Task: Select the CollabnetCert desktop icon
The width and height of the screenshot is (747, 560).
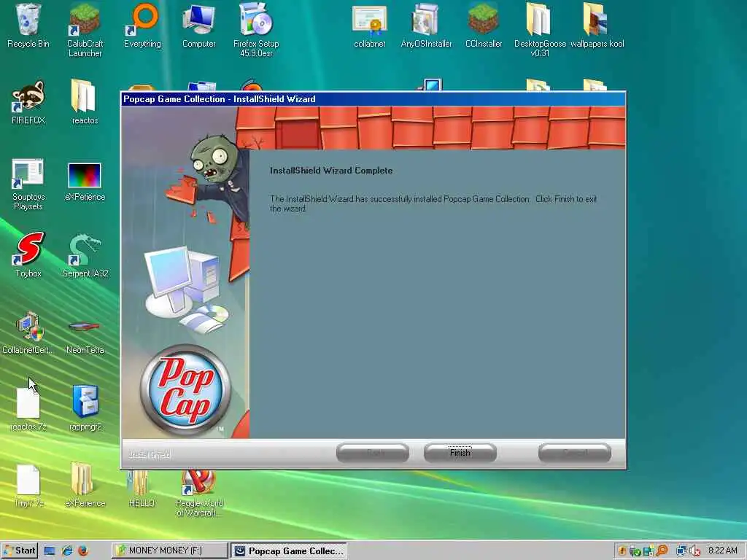Action: tap(28, 332)
